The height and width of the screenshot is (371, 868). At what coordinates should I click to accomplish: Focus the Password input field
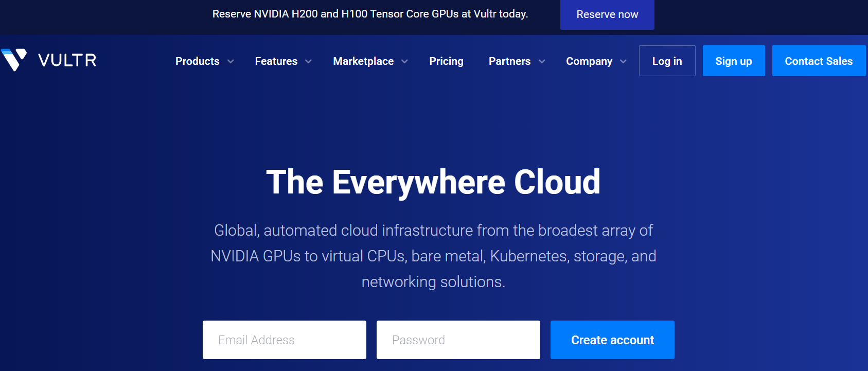tap(458, 340)
